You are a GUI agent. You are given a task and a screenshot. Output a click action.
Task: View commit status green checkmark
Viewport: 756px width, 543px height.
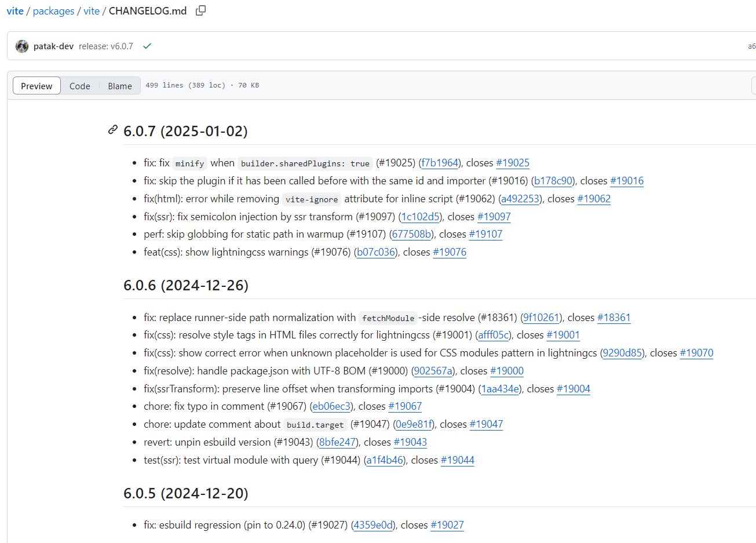(x=147, y=46)
